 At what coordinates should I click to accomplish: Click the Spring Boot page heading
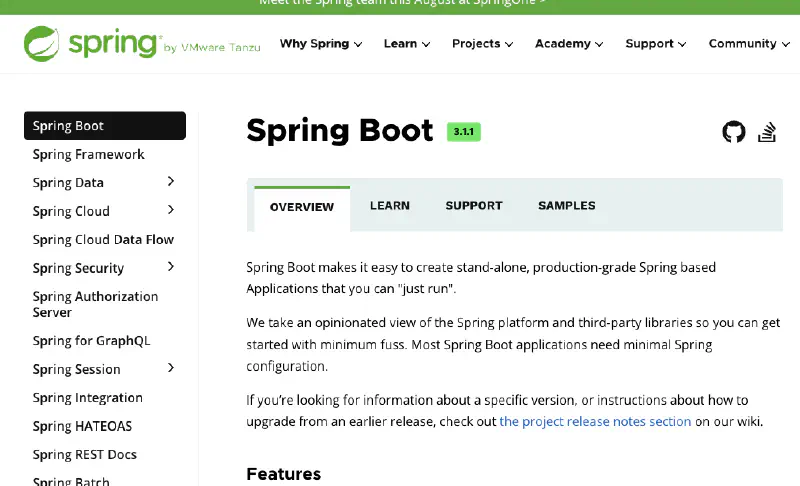coord(340,131)
